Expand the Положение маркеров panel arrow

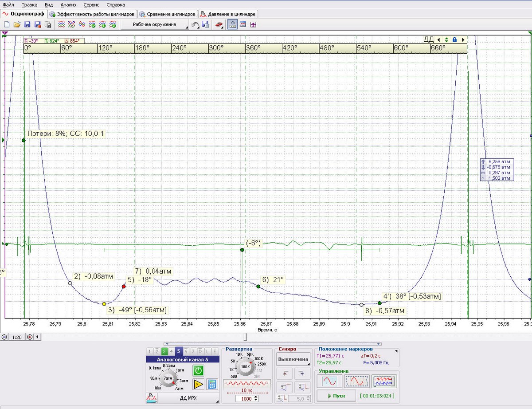[396, 351]
